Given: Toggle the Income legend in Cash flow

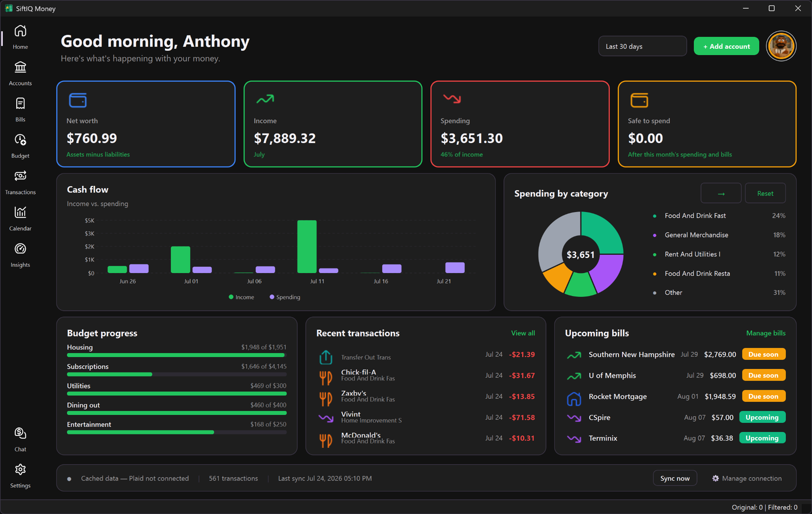Looking at the screenshot, I should 242,297.
